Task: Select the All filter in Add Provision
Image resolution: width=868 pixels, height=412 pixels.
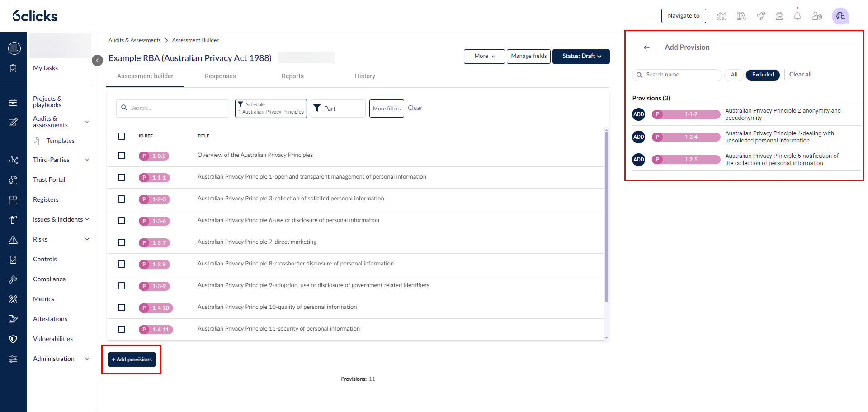Action: (x=734, y=75)
